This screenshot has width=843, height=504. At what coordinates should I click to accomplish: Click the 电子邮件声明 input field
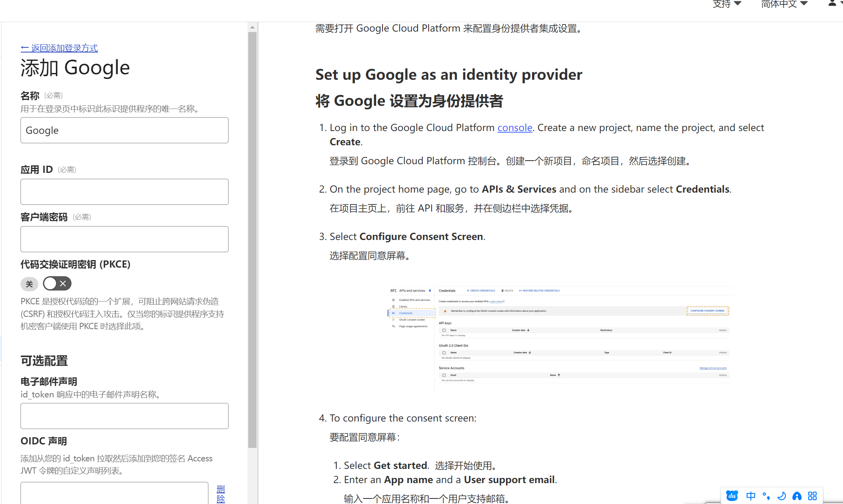pyautogui.click(x=124, y=416)
